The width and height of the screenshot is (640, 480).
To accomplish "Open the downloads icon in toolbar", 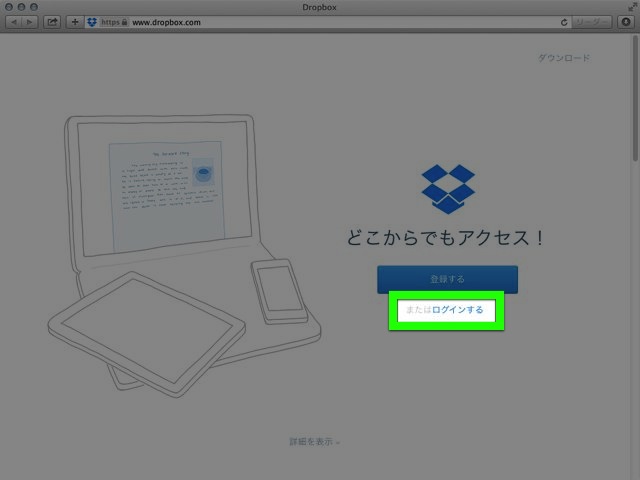I will pyautogui.click(x=626, y=22).
